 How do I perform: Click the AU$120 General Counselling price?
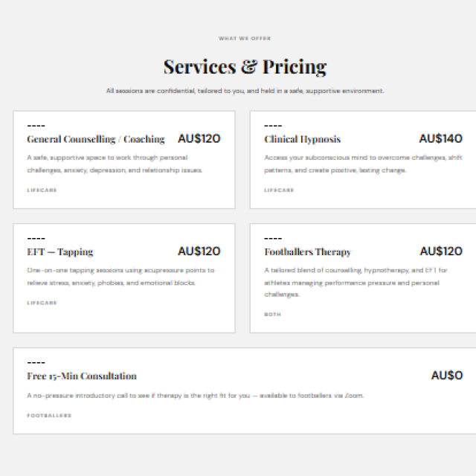[199, 138]
